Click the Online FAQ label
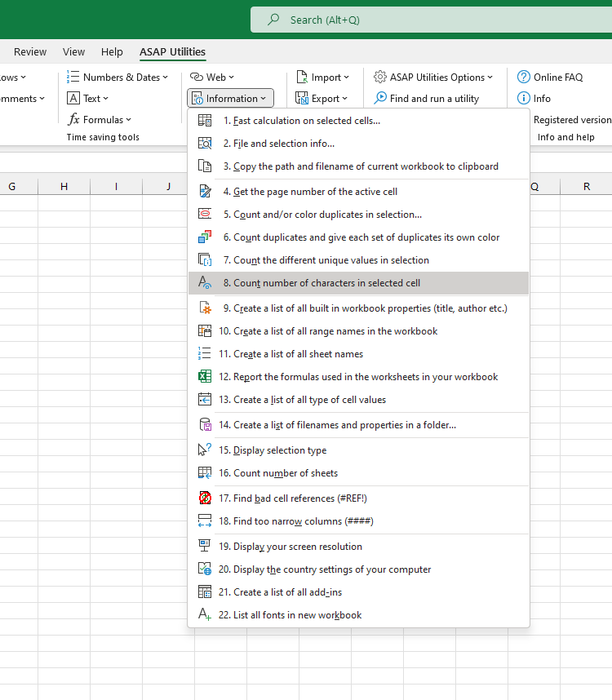Image resolution: width=612 pixels, height=700 pixels. point(558,78)
